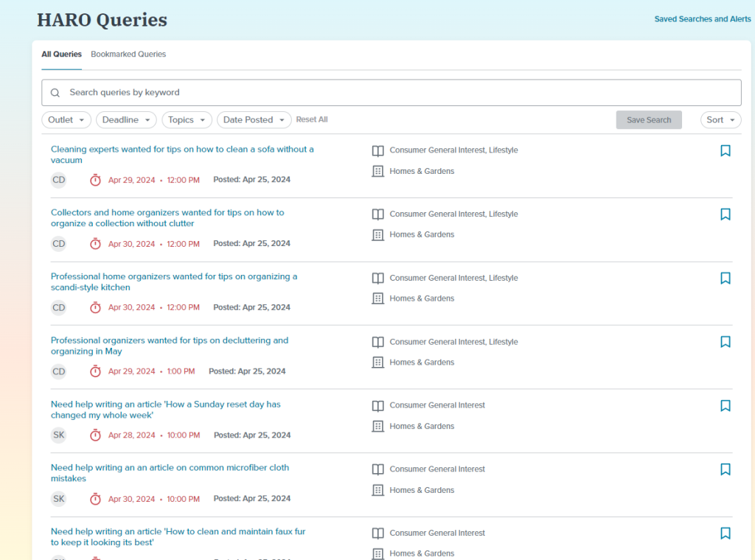Click topics book icon on decluttering in May query
The width and height of the screenshot is (755, 560).
pos(378,342)
